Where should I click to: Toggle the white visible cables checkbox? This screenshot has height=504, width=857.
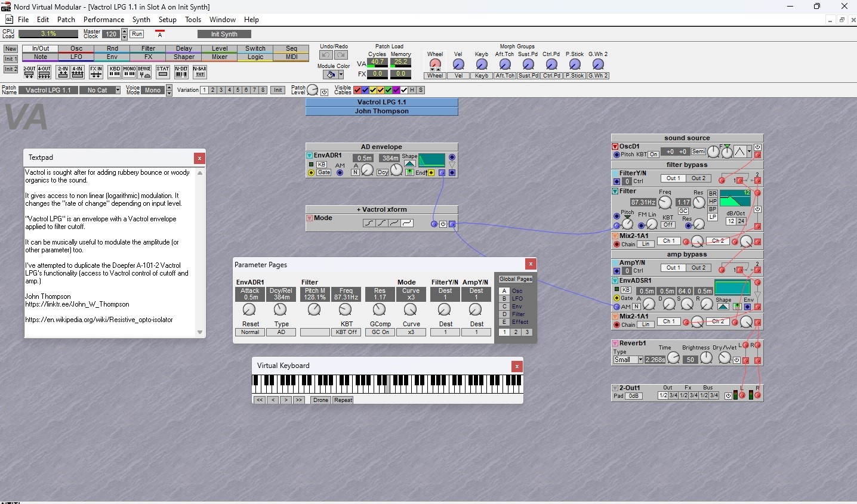404,90
